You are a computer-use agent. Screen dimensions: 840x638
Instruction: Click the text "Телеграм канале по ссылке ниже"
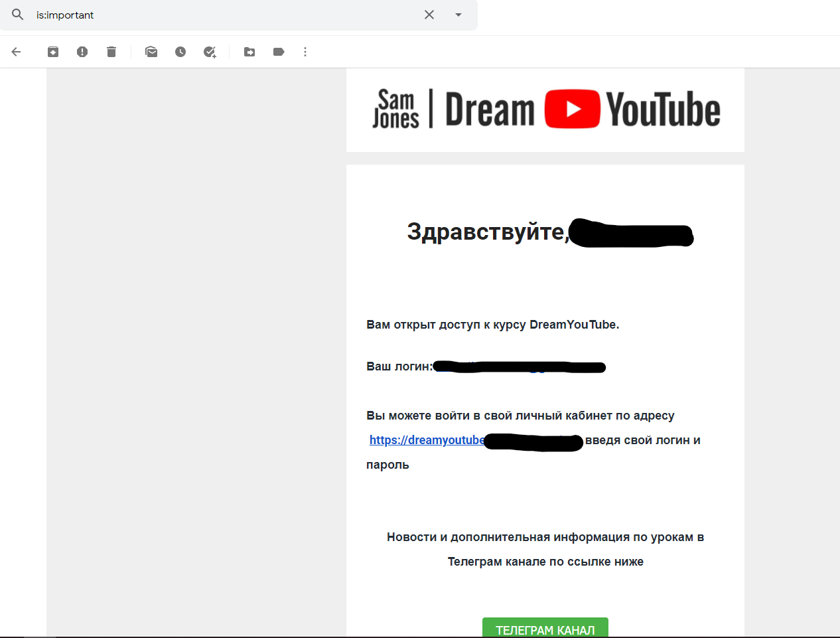(x=545, y=562)
